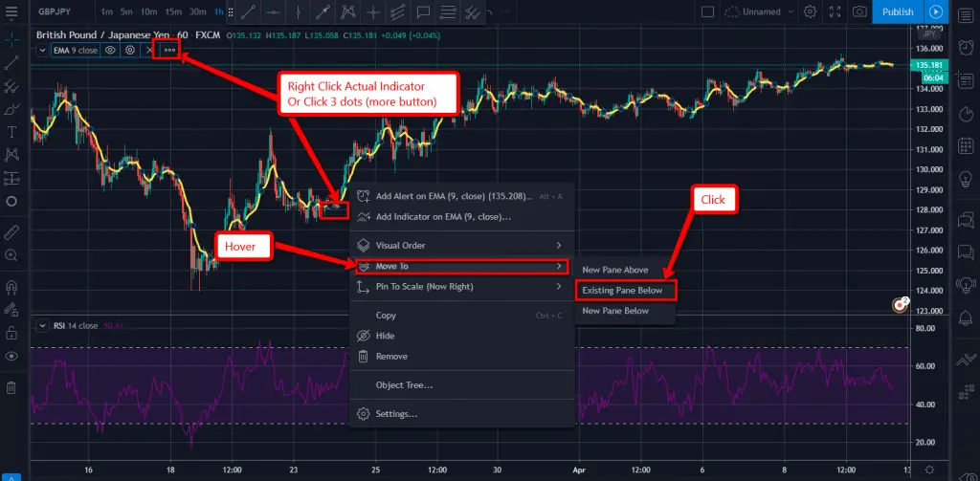980x481 pixels.
Task: Expand the Visual Order submenu
Action: click(x=461, y=246)
